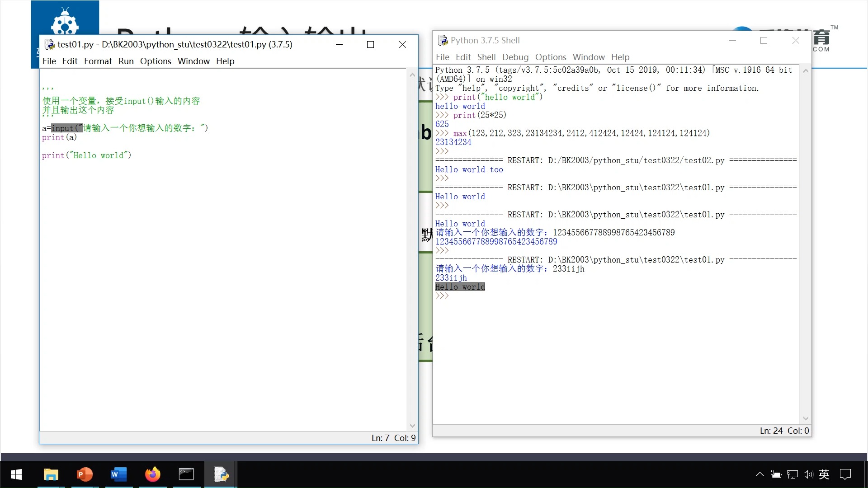Click '233iijh' output line in Shell
Screen dimensions: 868x488
pos(451,278)
